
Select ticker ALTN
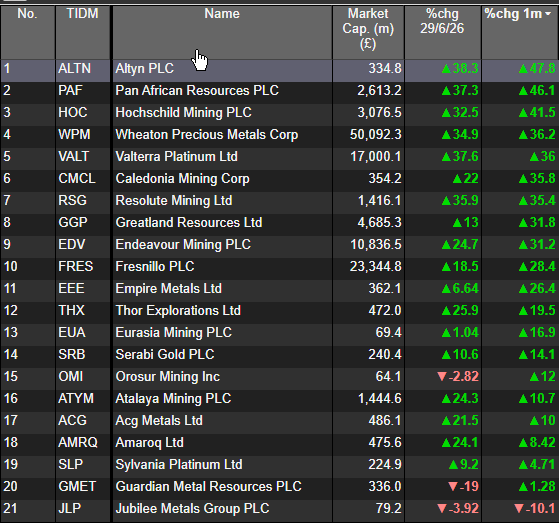click(75, 68)
